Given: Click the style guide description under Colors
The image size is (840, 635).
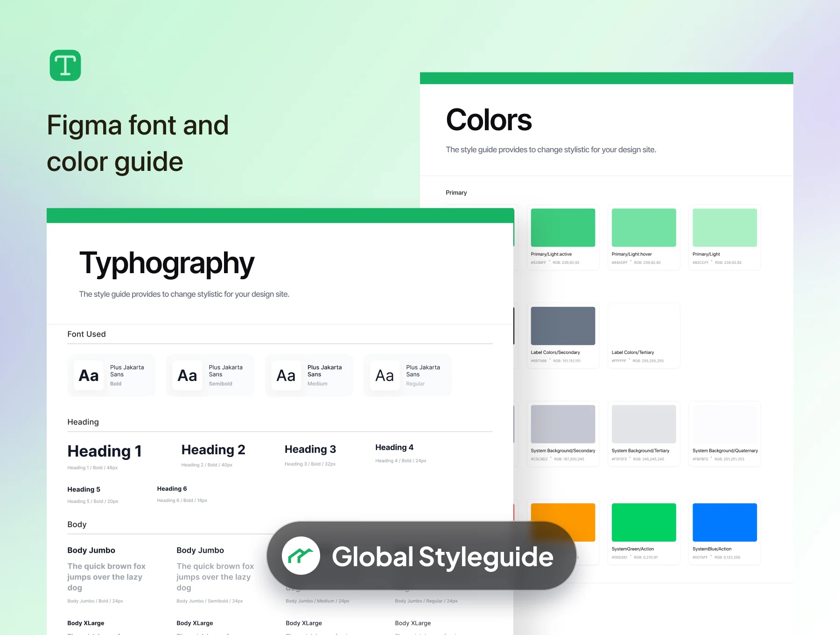Looking at the screenshot, I should 551,149.
